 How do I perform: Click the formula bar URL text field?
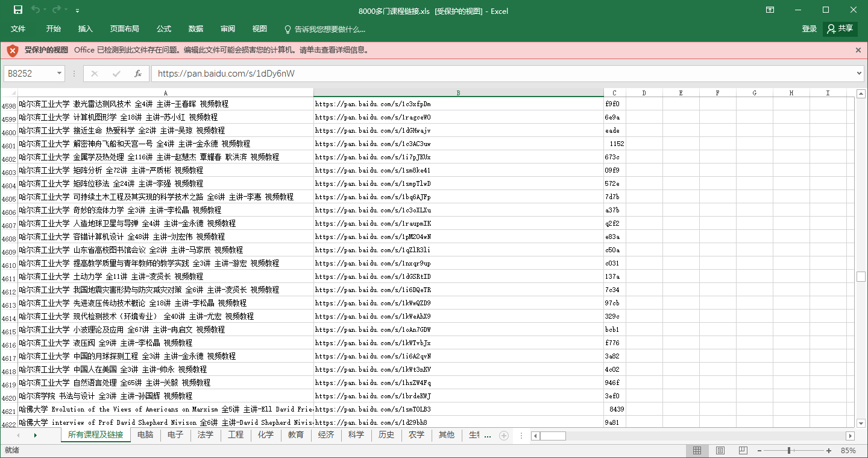coord(502,74)
